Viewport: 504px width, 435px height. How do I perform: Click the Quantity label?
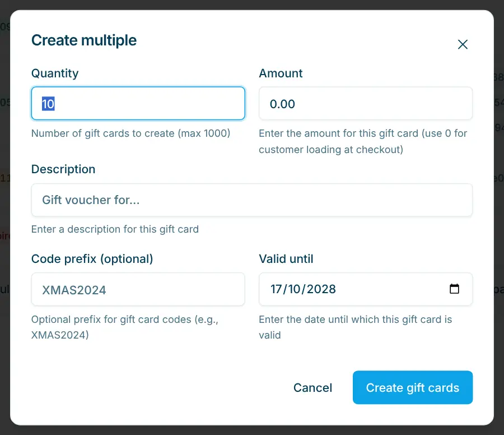(x=55, y=73)
